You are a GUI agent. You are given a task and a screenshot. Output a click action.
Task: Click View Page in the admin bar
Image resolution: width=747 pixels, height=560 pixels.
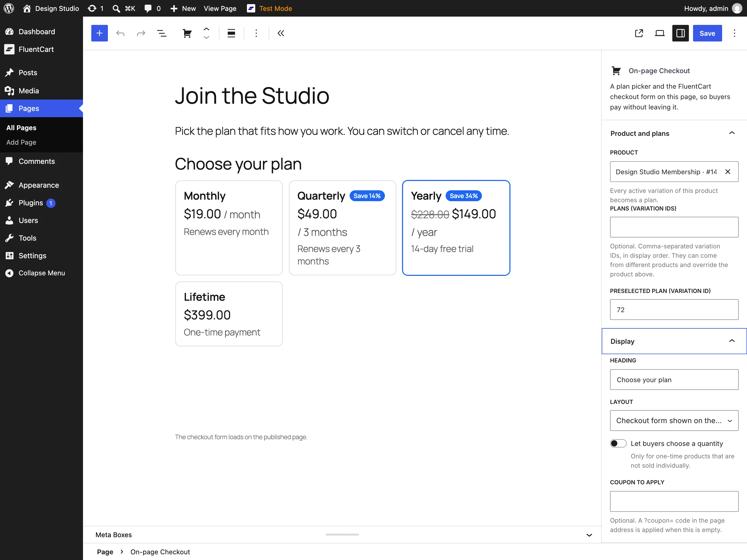[220, 8]
